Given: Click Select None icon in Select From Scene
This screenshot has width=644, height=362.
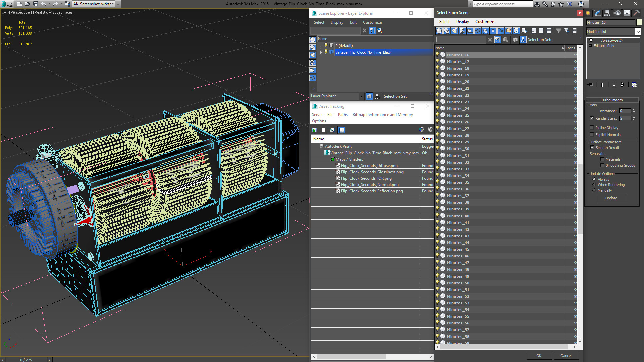Looking at the screenshot, I should (541, 31).
